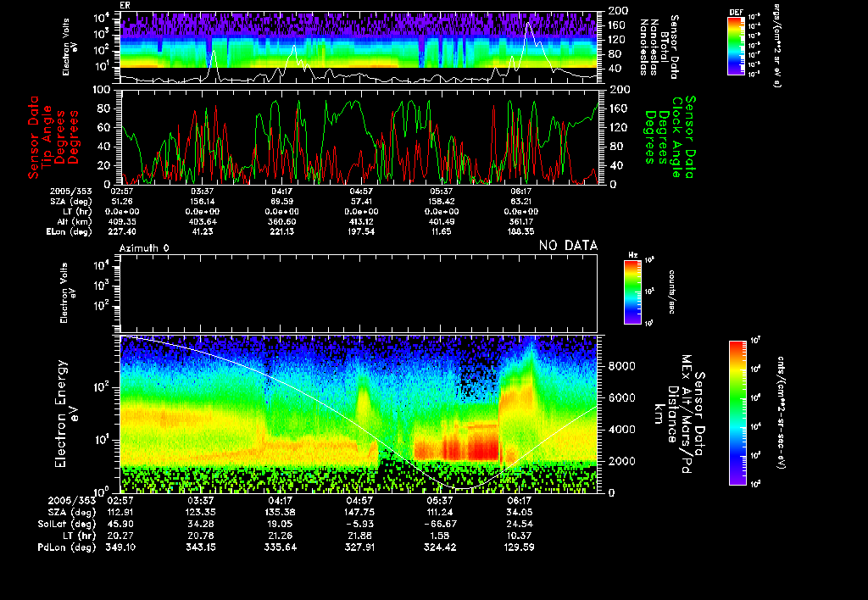Click the ER label on top spectrogram
The width and height of the screenshot is (868, 600).
coord(125,5)
